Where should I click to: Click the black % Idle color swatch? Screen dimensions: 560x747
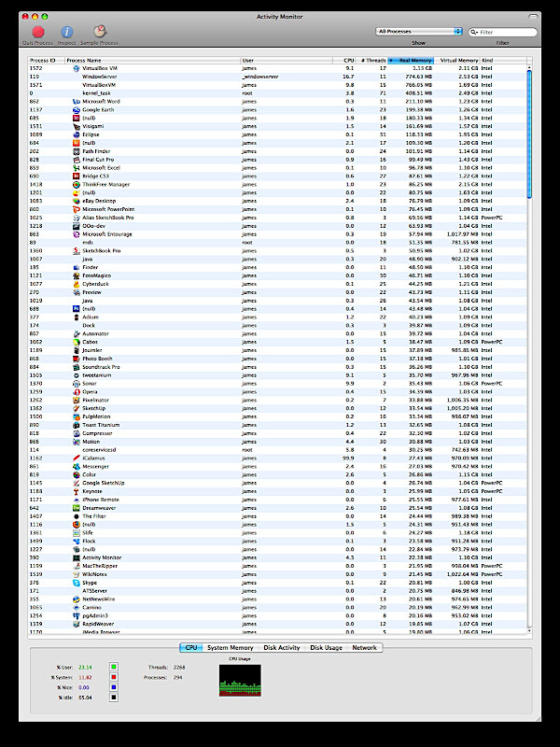click(113, 698)
